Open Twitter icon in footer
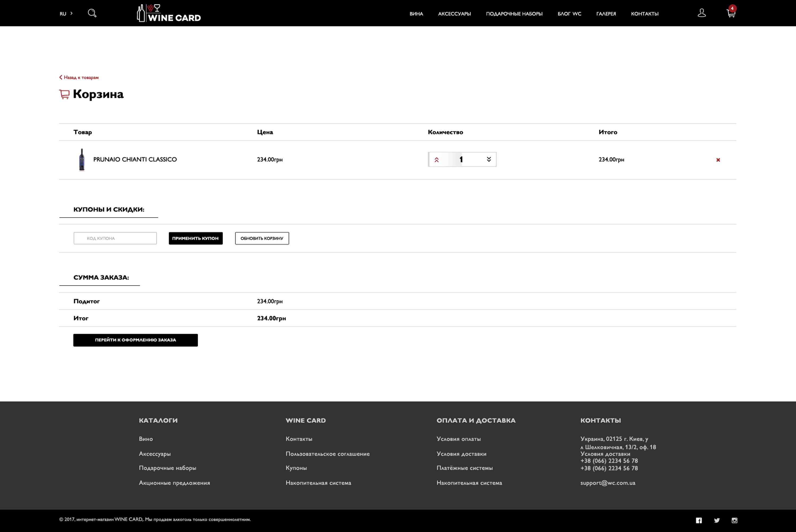 (x=717, y=521)
